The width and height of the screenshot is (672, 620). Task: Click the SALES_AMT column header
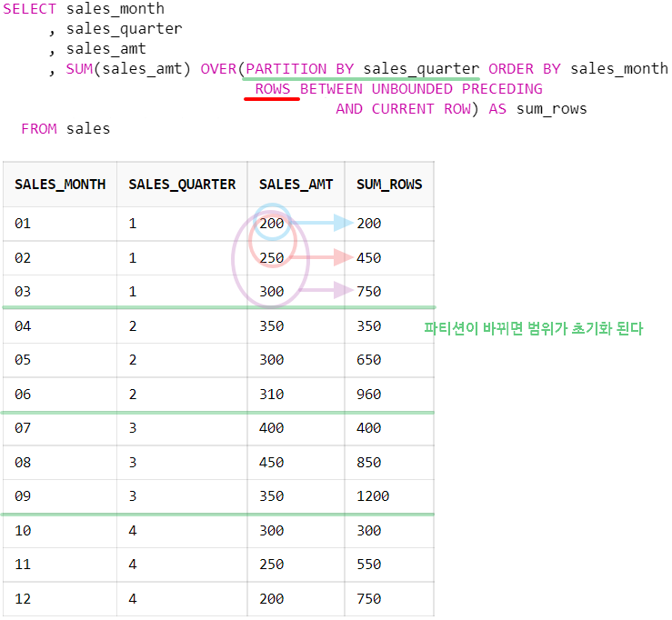[296, 185]
